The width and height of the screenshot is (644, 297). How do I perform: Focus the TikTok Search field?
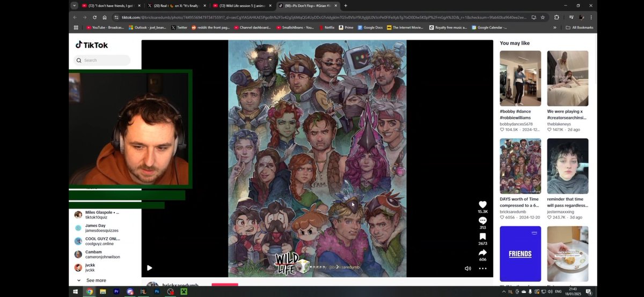pos(102,60)
